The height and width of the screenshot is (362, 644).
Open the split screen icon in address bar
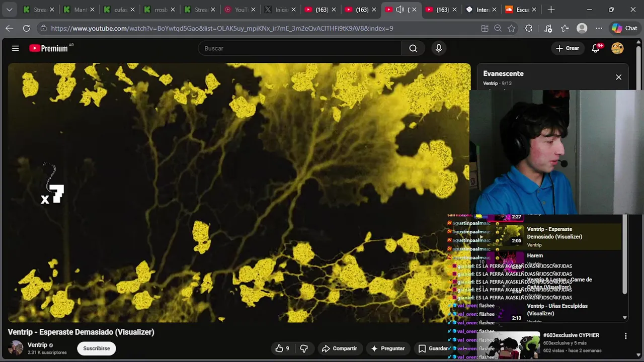click(x=485, y=28)
